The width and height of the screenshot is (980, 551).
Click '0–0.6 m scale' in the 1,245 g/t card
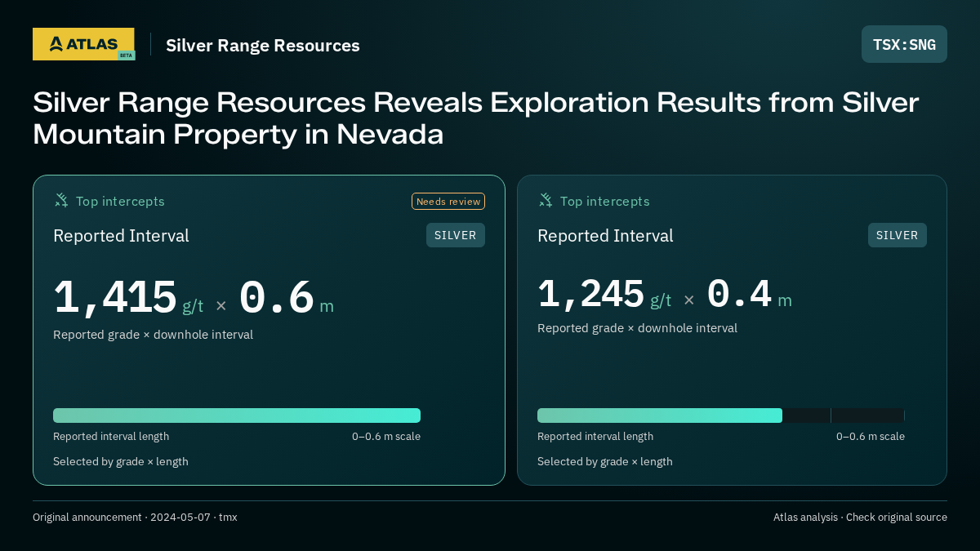pyautogui.click(x=871, y=437)
